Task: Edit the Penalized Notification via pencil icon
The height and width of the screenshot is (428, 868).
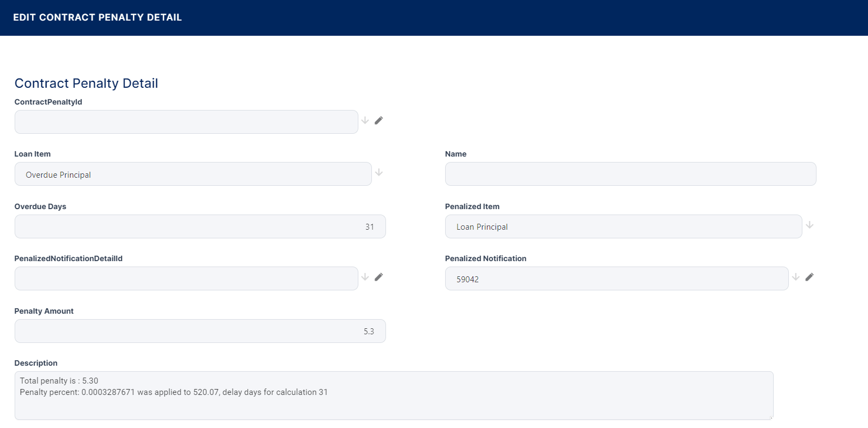Action: pyautogui.click(x=809, y=277)
